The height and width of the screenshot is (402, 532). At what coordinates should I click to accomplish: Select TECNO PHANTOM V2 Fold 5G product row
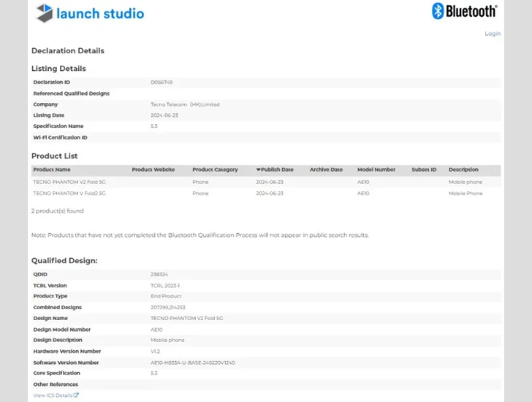[x=266, y=182]
